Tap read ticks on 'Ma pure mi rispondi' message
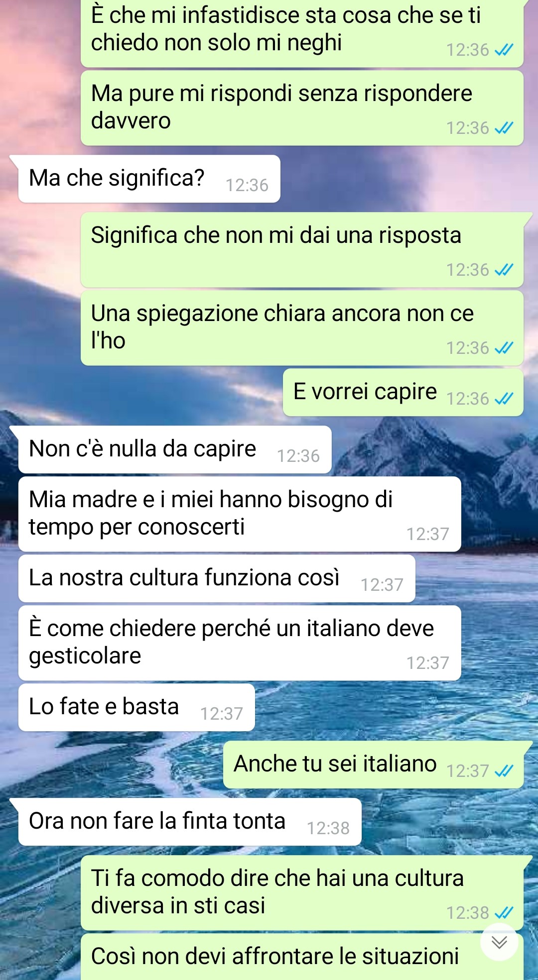The image size is (538, 980). pyautogui.click(x=504, y=128)
